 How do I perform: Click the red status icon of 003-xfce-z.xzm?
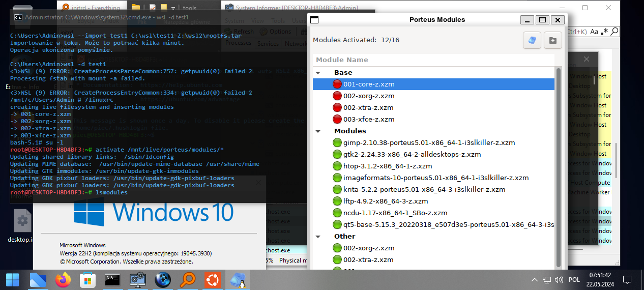click(337, 120)
